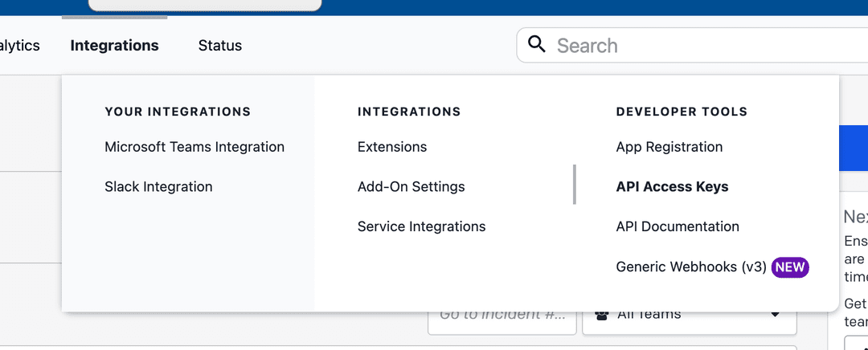Select App Registration under Developer Tools
868x350 pixels.
pyautogui.click(x=669, y=147)
